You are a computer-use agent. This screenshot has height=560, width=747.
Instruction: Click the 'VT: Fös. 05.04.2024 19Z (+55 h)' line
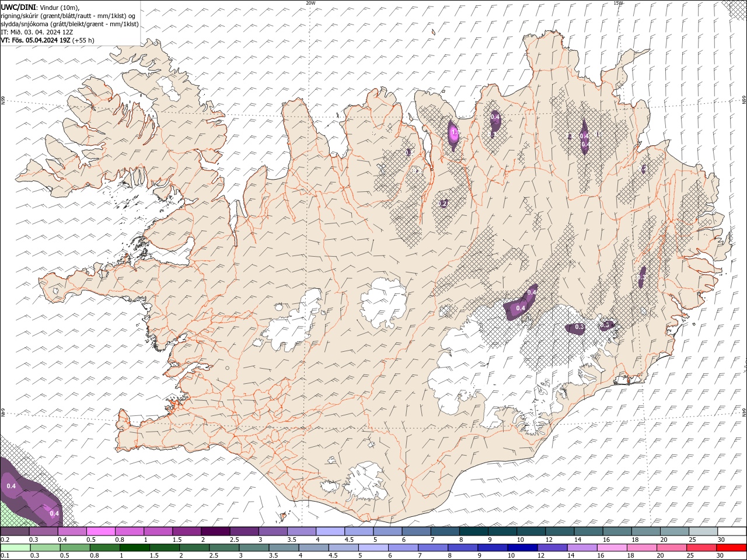pyautogui.click(x=47, y=40)
